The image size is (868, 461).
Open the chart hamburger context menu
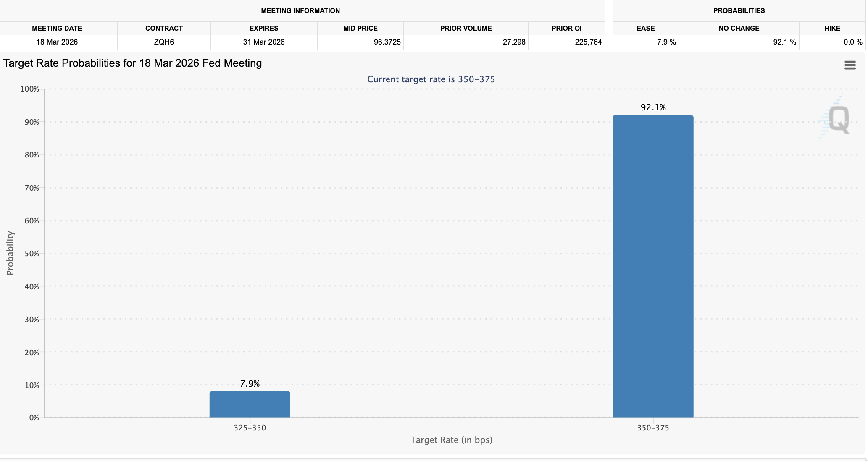850,65
